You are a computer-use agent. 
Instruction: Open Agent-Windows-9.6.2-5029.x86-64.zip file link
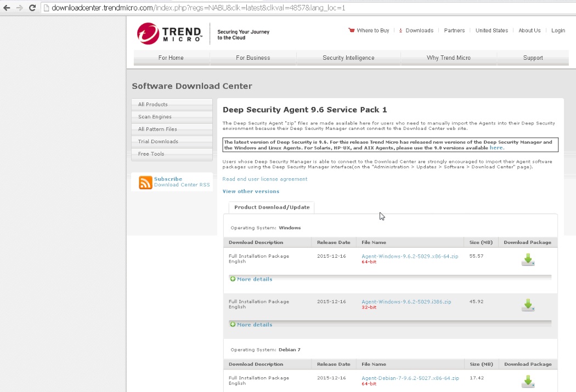tap(409, 256)
